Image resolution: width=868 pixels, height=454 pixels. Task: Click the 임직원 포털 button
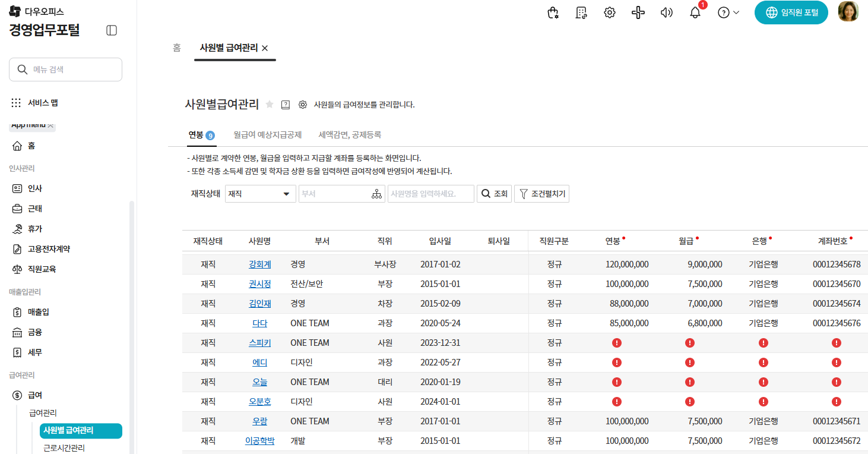791,12
